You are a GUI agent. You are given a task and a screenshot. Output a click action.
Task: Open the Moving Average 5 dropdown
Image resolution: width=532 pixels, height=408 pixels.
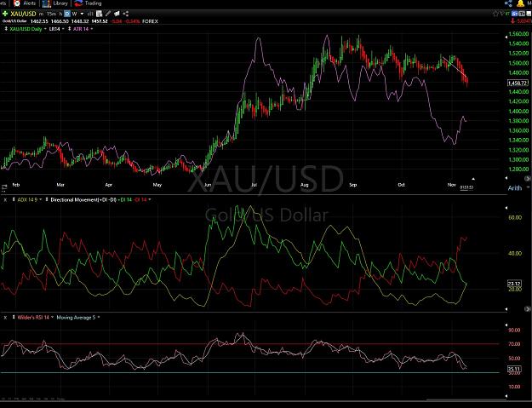(99, 318)
